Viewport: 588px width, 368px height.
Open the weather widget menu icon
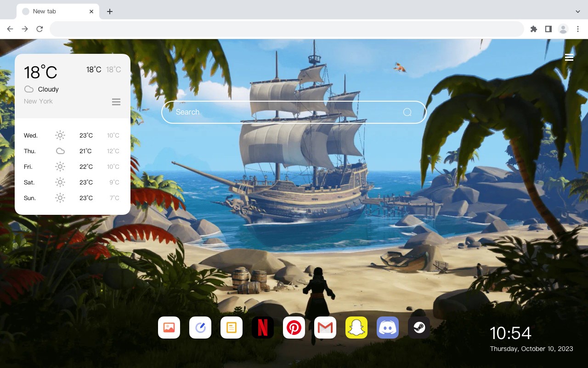pos(116,102)
